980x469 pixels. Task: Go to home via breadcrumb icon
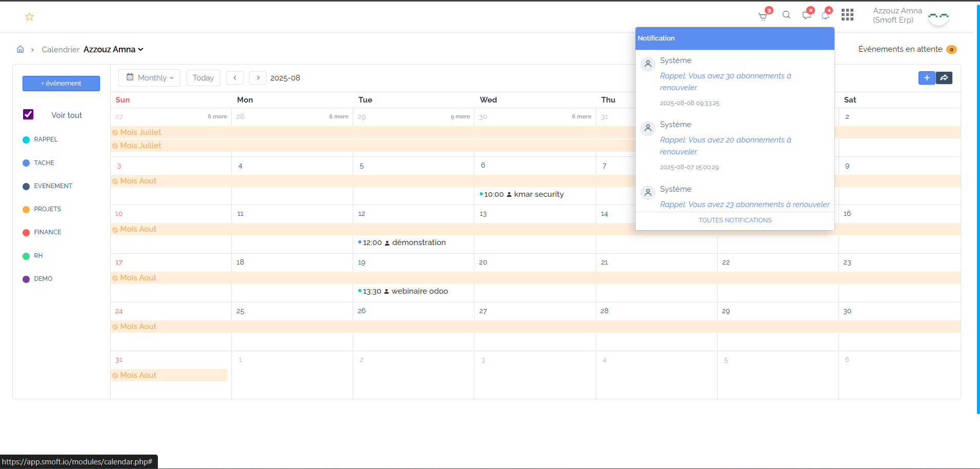tap(21, 49)
